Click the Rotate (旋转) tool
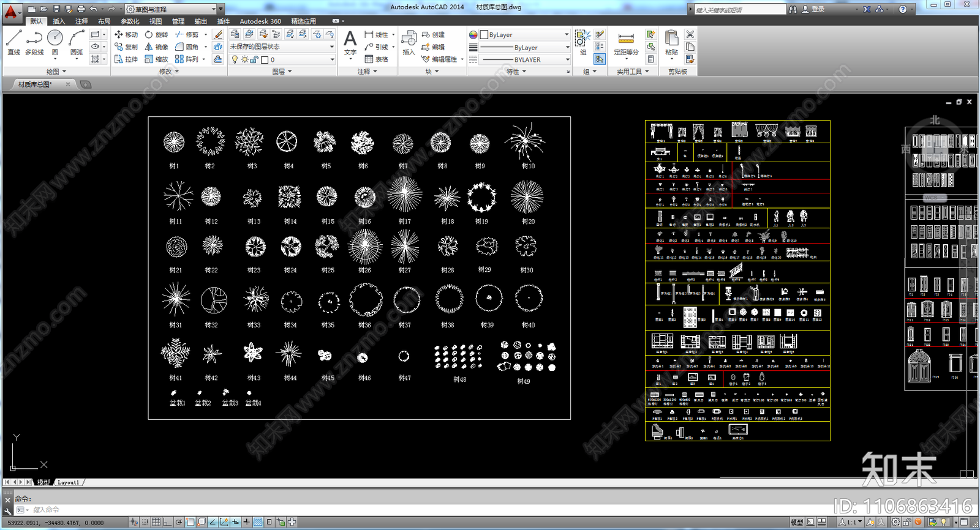 tap(156, 35)
